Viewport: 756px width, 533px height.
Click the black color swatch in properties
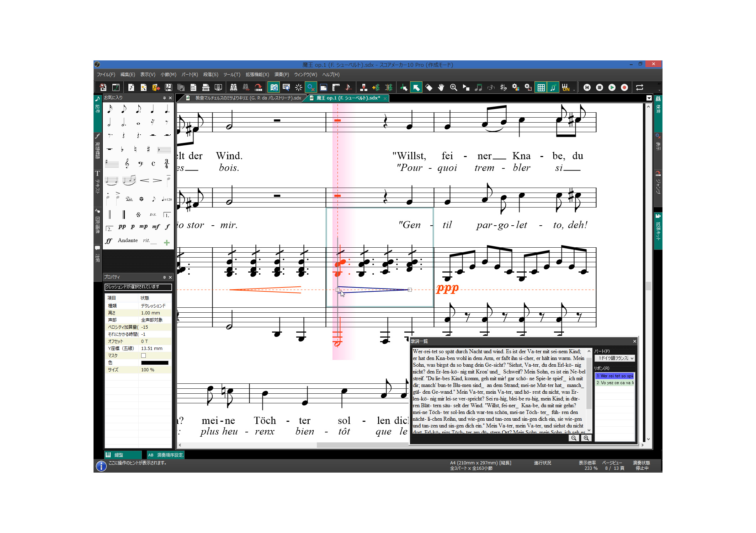coord(155,363)
